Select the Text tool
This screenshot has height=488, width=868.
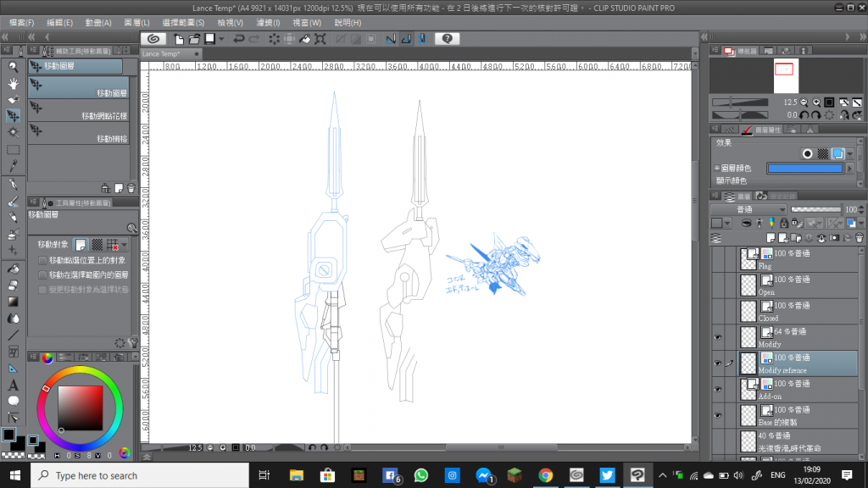click(x=14, y=385)
